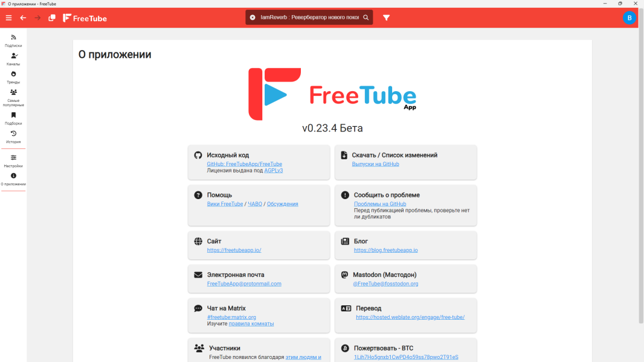644x362 pixels.
Task: Open the AGPLv3 license link
Action: click(x=274, y=171)
